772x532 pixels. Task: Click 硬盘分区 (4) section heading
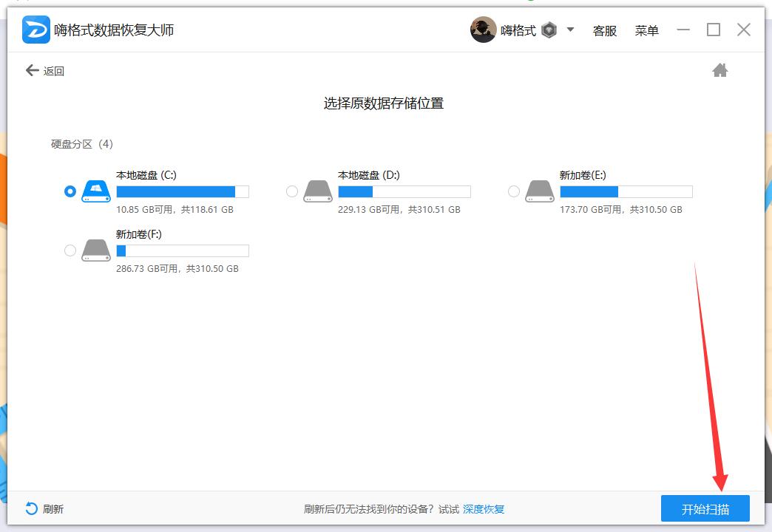click(x=82, y=144)
